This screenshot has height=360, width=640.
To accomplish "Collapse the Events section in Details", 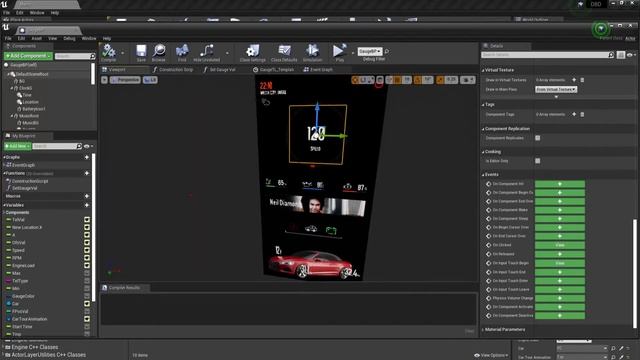I will (483, 175).
